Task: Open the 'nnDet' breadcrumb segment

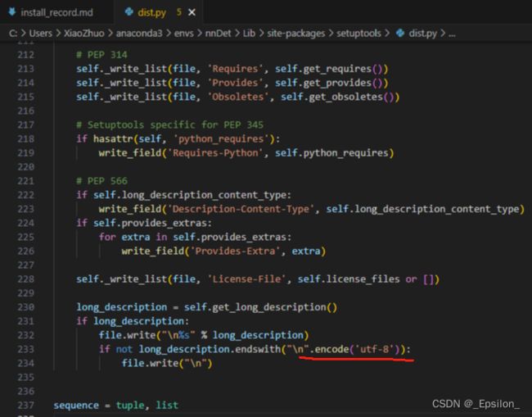Action: coord(219,34)
